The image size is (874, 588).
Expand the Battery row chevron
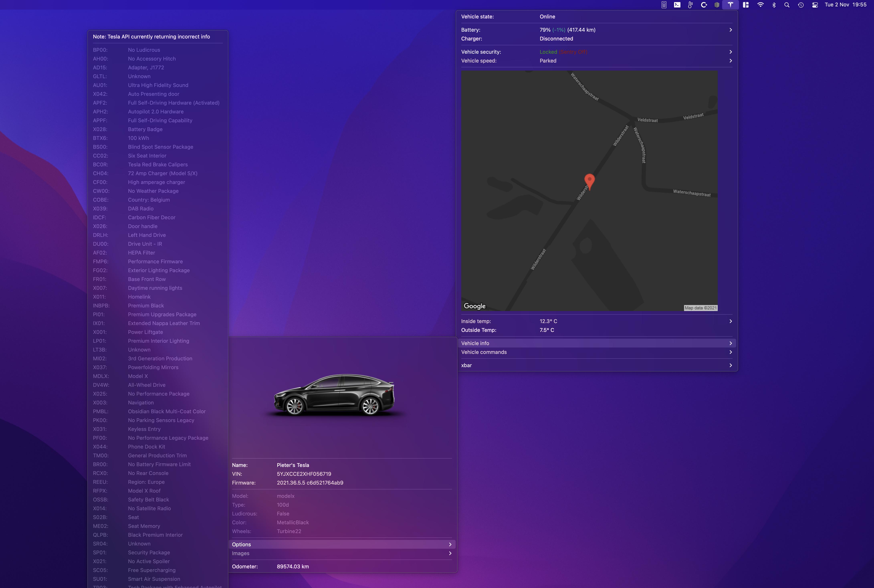pos(730,30)
